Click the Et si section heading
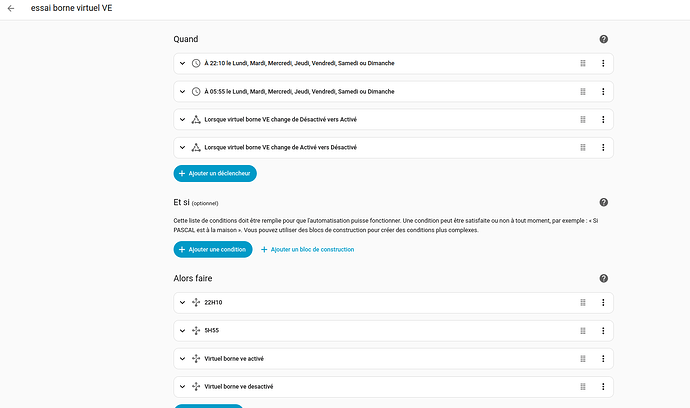 (x=181, y=202)
